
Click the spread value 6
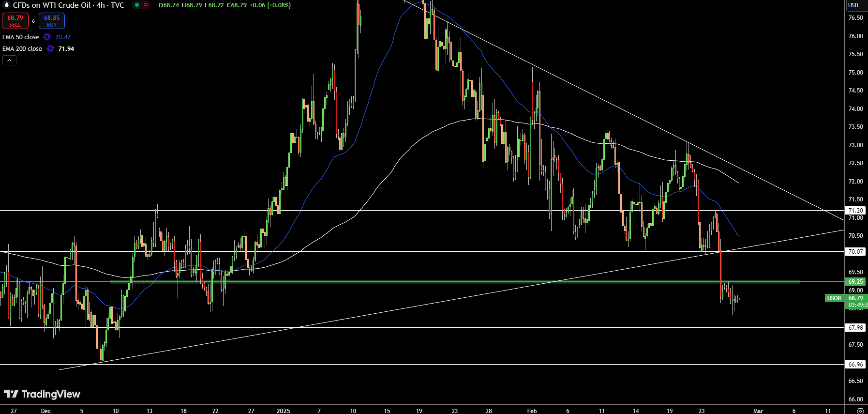click(33, 21)
